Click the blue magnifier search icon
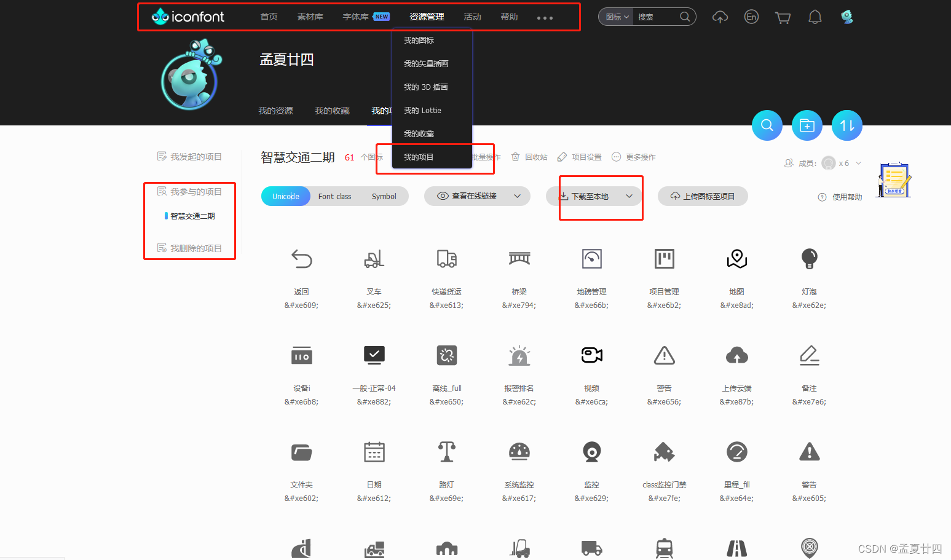The width and height of the screenshot is (951, 560). 767,125
